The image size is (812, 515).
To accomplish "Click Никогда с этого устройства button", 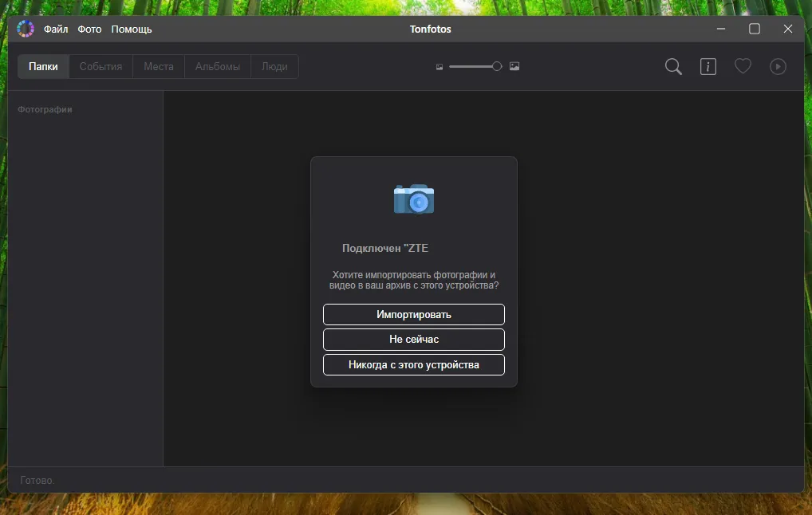I will tap(414, 365).
